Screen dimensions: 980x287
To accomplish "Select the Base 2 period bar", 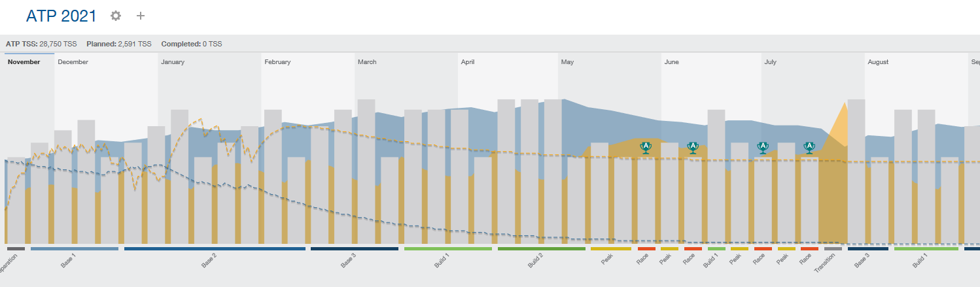I will pyautogui.click(x=215, y=248).
